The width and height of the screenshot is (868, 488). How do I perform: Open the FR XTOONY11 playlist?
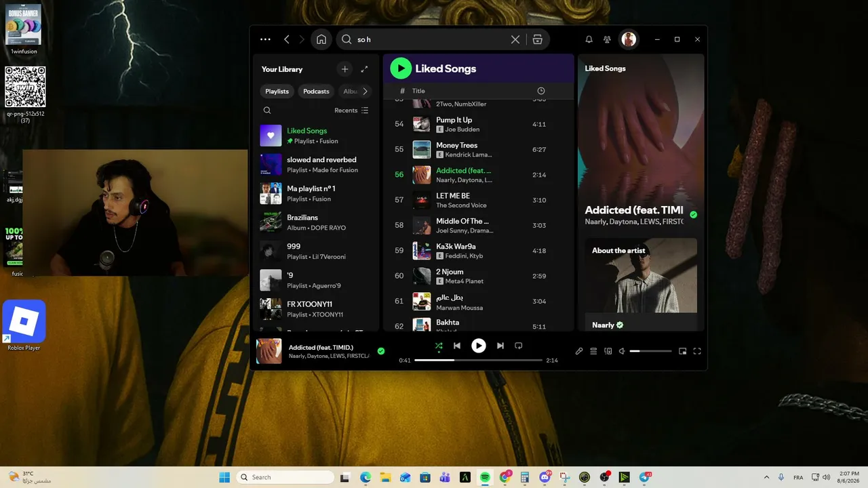click(x=316, y=309)
